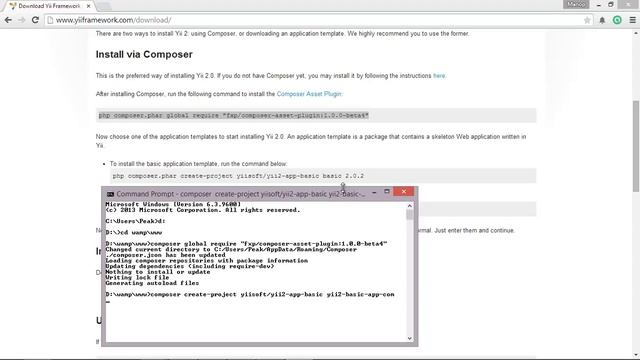The image size is (640, 360).
Task: Minimize the Command Prompt window
Action: click(374, 192)
